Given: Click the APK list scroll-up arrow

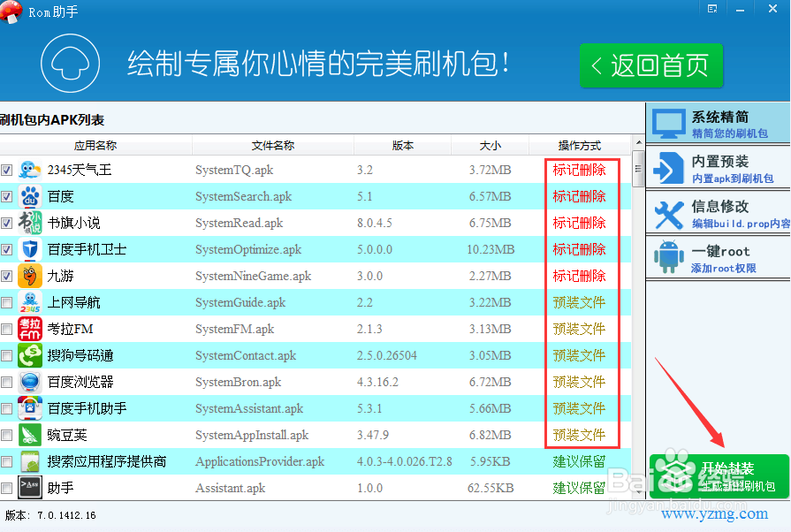Looking at the screenshot, I should coord(638,142).
